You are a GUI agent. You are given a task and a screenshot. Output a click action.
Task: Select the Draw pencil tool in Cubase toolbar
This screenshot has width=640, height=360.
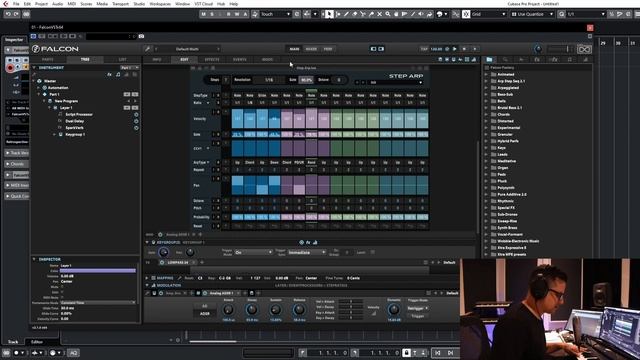[346, 14]
